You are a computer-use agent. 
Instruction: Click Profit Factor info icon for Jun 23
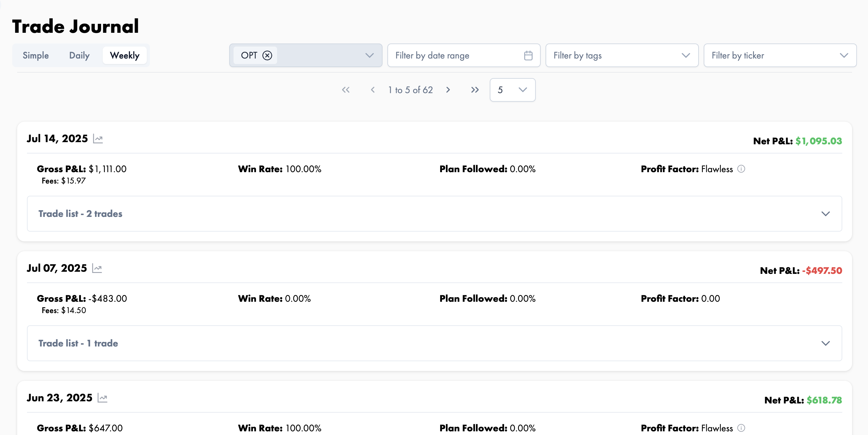pos(741,428)
